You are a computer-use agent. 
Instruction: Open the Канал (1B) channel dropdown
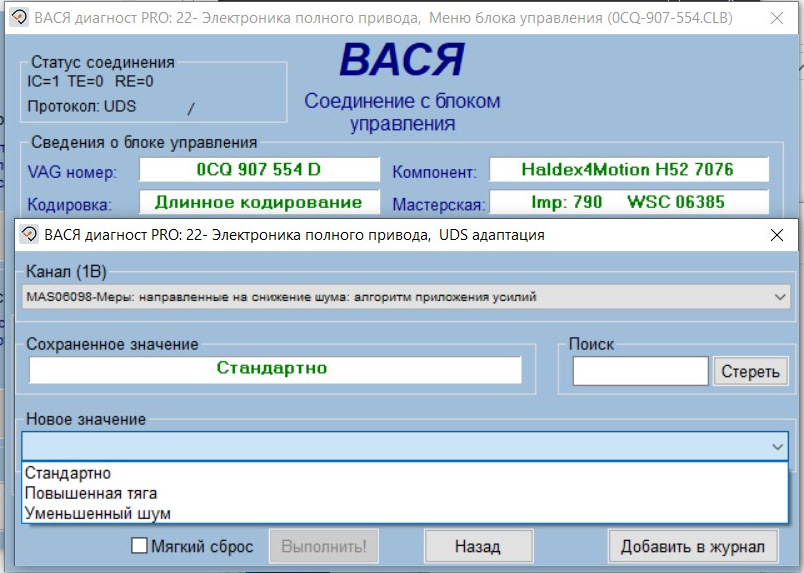pyautogui.click(x=406, y=297)
